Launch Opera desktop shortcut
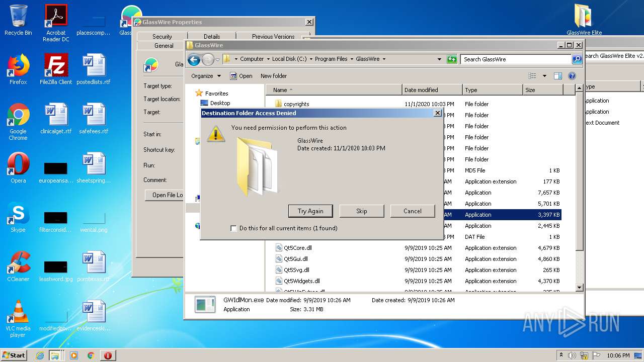Screen dimensions: 644x362 pyautogui.click(x=18, y=168)
